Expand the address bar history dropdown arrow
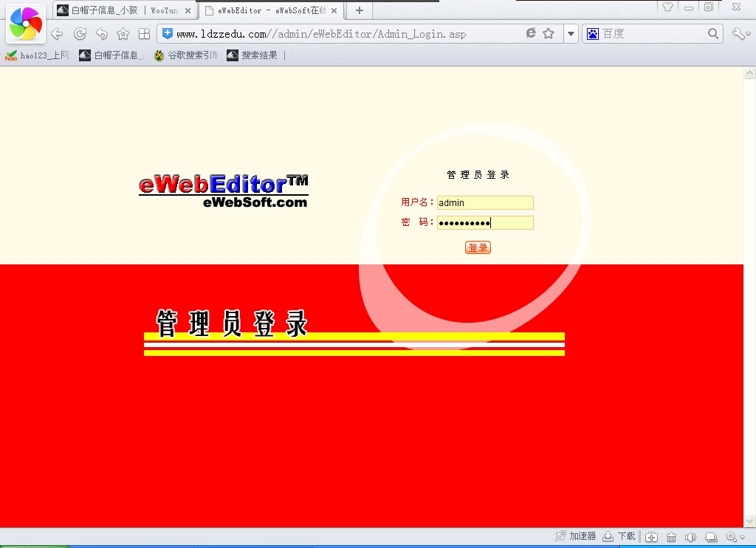This screenshot has width=756, height=548. [x=571, y=34]
